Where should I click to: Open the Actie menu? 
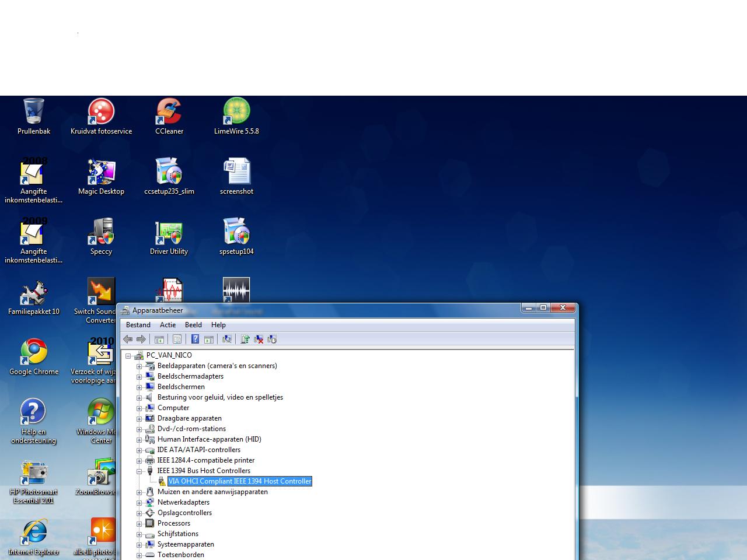(x=168, y=325)
